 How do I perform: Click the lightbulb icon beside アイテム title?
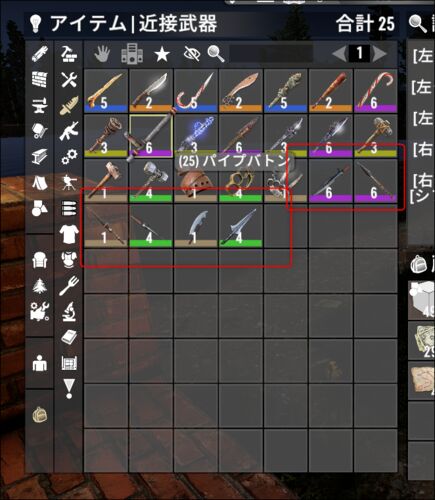35,24
